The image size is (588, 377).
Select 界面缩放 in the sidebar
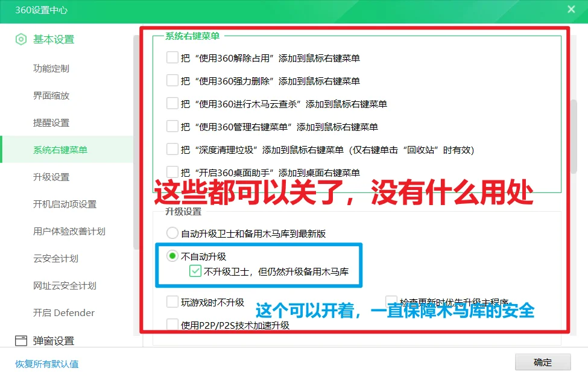click(x=51, y=96)
